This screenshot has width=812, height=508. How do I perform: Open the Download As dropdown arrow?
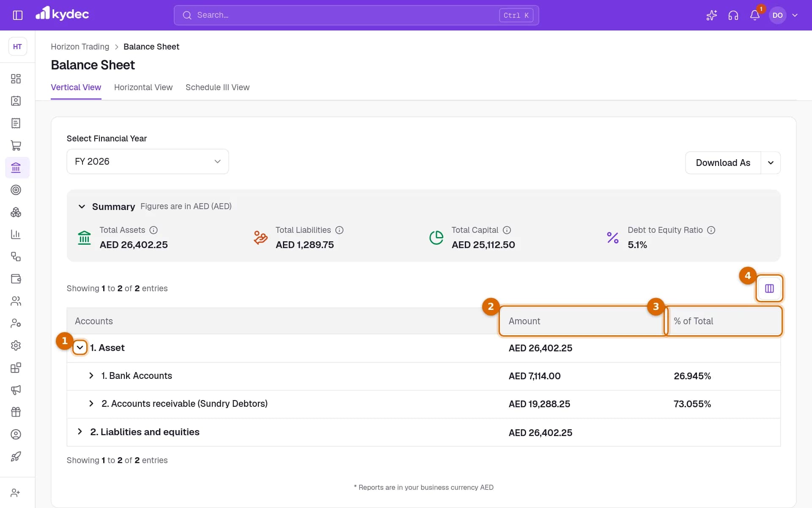[x=771, y=163]
